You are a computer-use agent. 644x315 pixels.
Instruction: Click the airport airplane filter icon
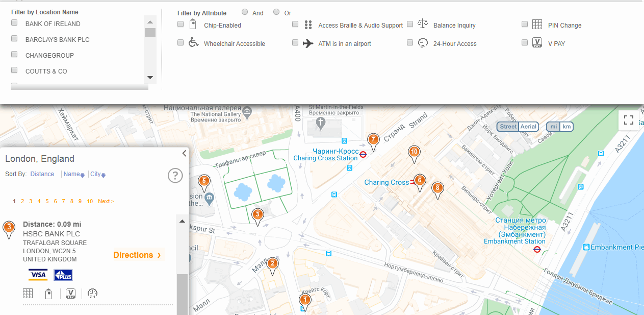(308, 43)
